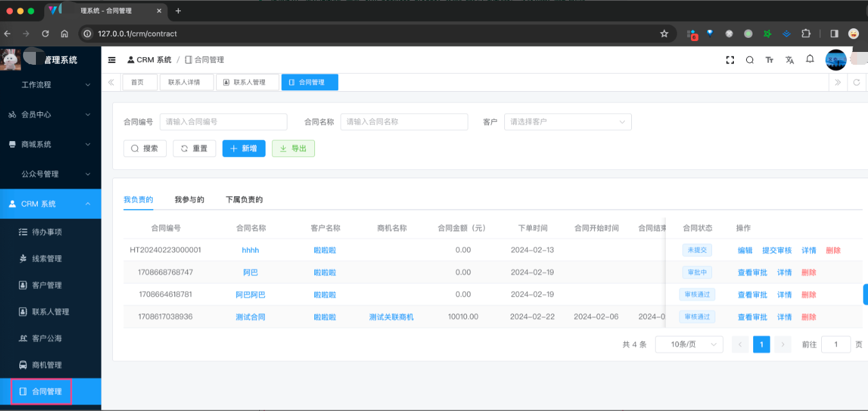Click the 导出 button
This screenshot has width=868, height=411.
coord(293,148)
